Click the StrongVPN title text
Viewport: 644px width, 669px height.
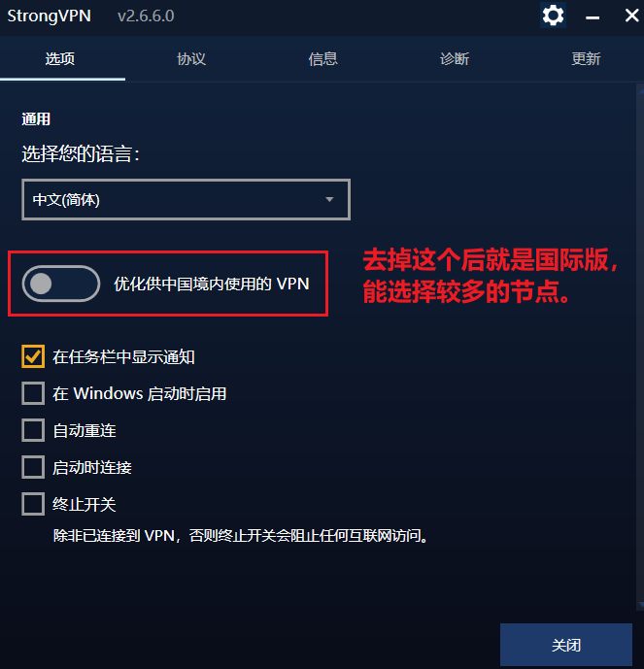(50, 16)
